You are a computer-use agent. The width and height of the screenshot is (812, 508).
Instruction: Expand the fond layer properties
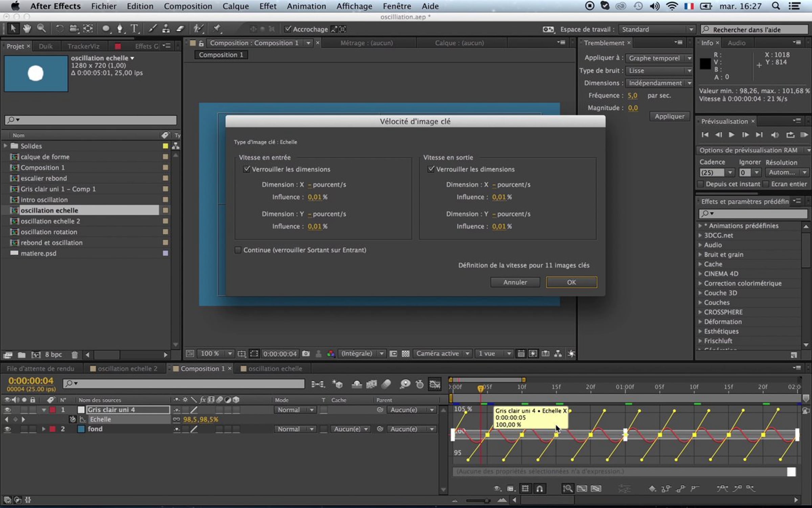[44, 429]
